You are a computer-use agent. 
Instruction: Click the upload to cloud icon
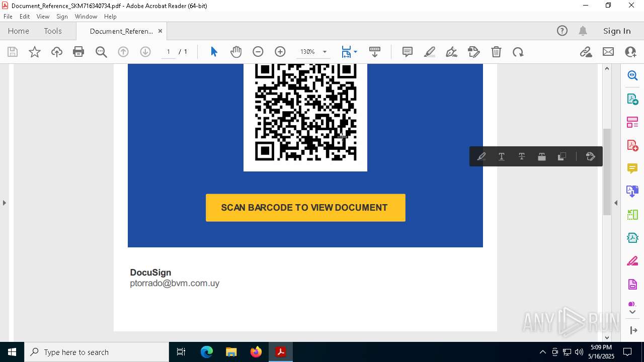(57, 52)
